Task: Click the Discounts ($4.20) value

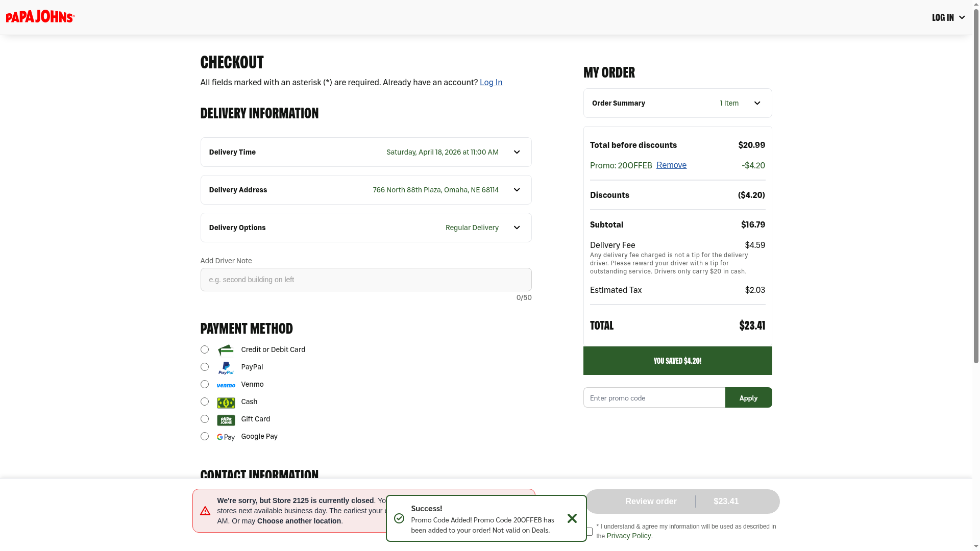Action: (752, 195)
